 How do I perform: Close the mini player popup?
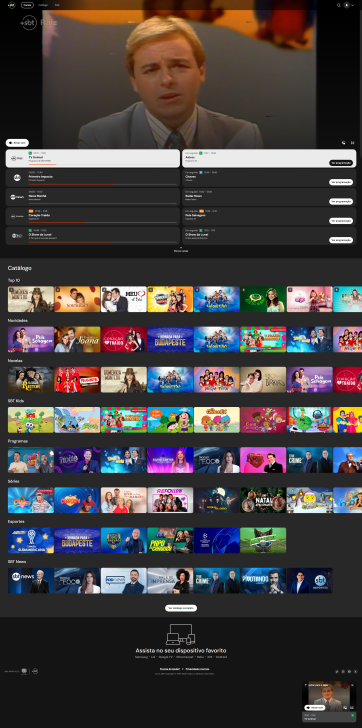(x=352, y=685)
